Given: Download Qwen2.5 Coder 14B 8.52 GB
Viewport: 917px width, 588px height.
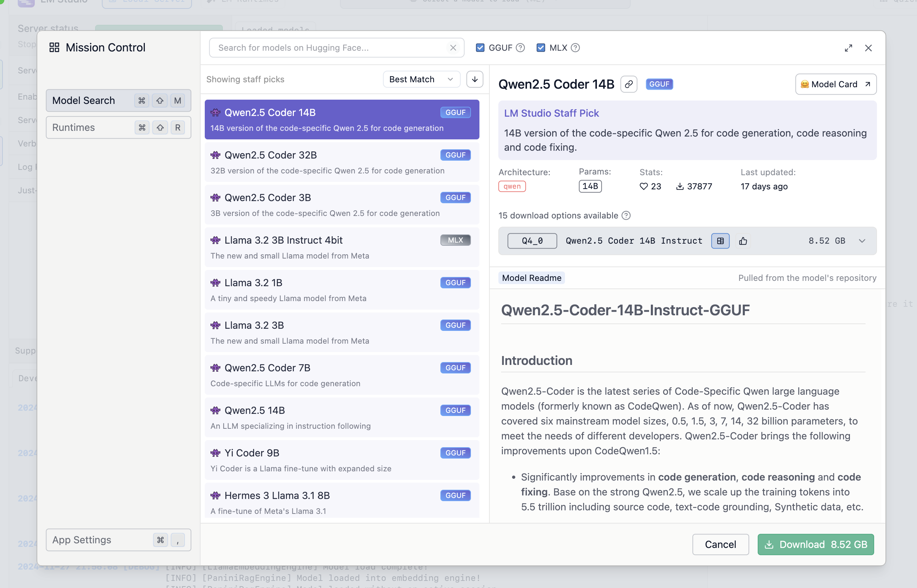Looking at the screenshot, I should pyautogui.click(x=816, y=544).
